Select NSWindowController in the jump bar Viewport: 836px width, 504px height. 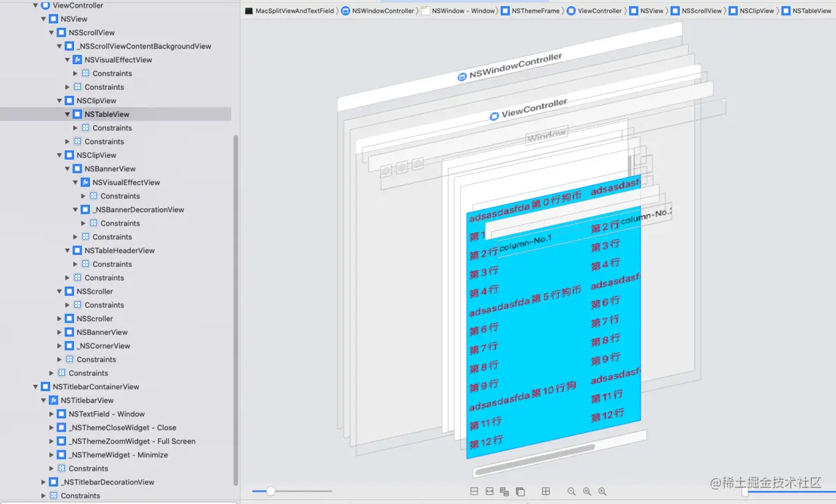click(382, 11)
